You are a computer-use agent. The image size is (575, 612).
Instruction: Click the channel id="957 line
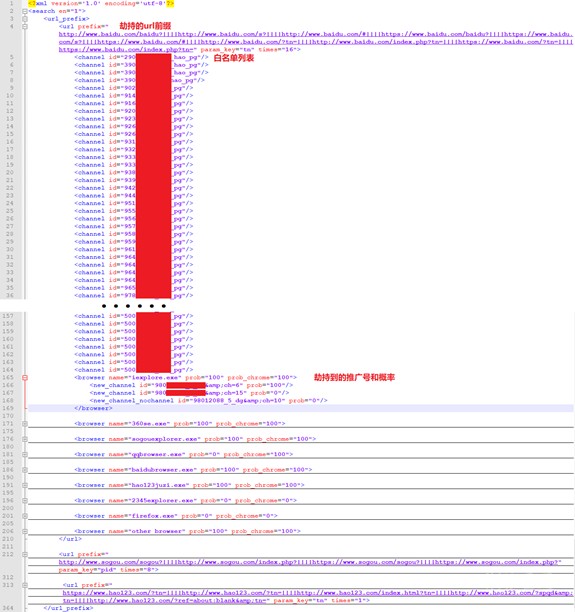click(134, 226)
